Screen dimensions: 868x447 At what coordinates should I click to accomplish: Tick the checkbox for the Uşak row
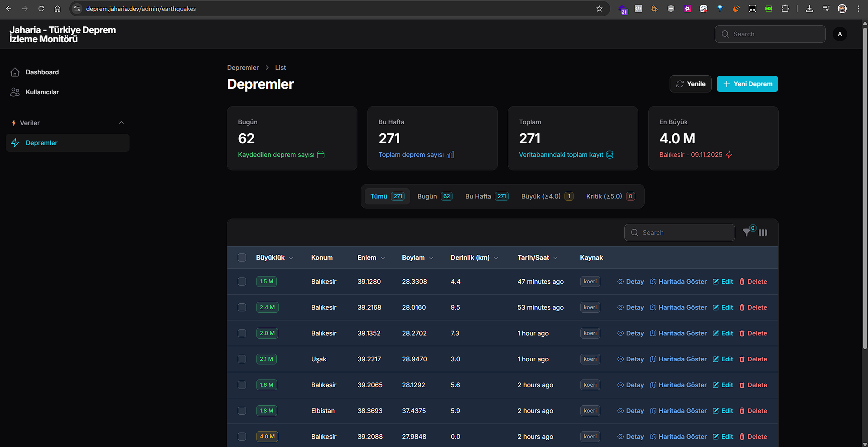click(242, 359)
